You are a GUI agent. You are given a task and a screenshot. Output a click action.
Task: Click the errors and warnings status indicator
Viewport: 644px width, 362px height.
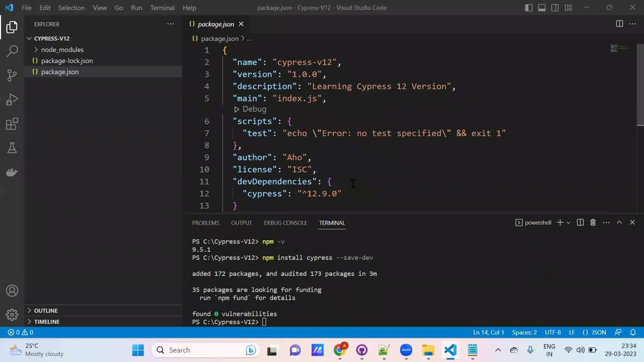coord(21,332)
